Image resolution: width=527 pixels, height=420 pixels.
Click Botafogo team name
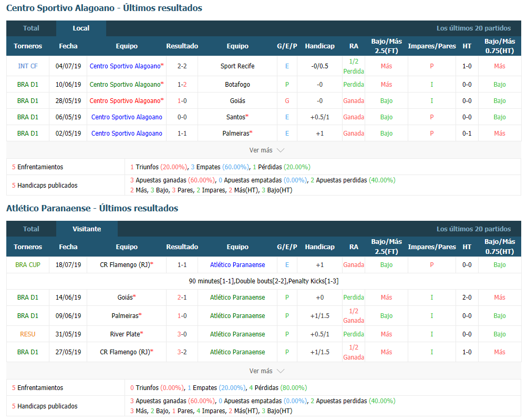[237, 85]
